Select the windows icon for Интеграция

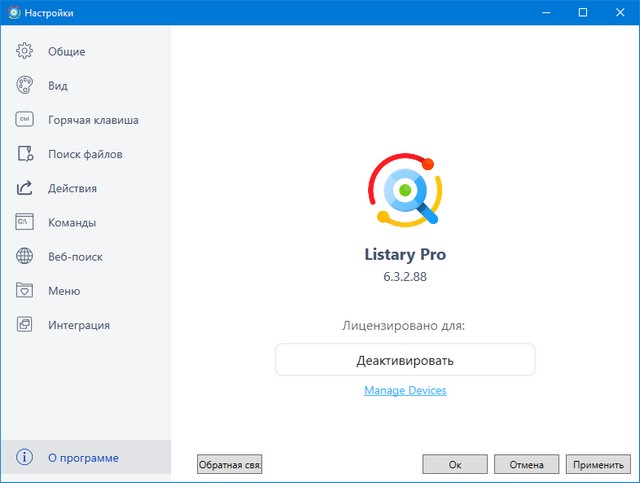point(25,325)
